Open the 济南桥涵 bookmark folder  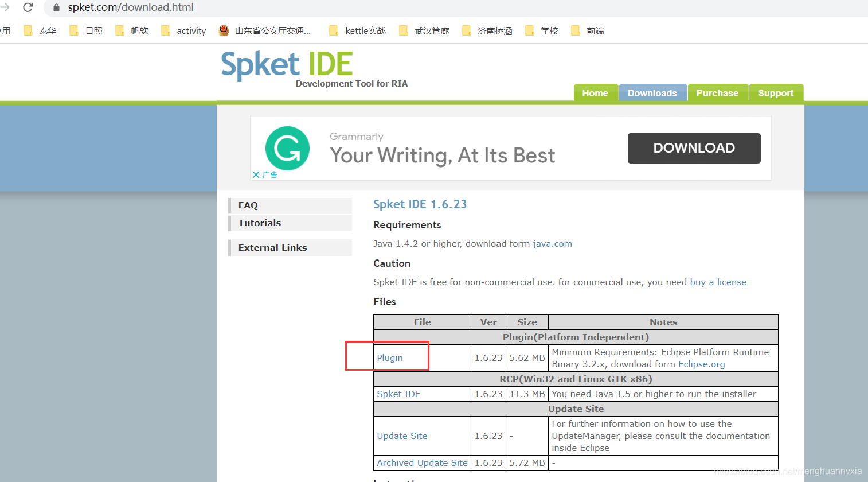[x=487, y=30]
